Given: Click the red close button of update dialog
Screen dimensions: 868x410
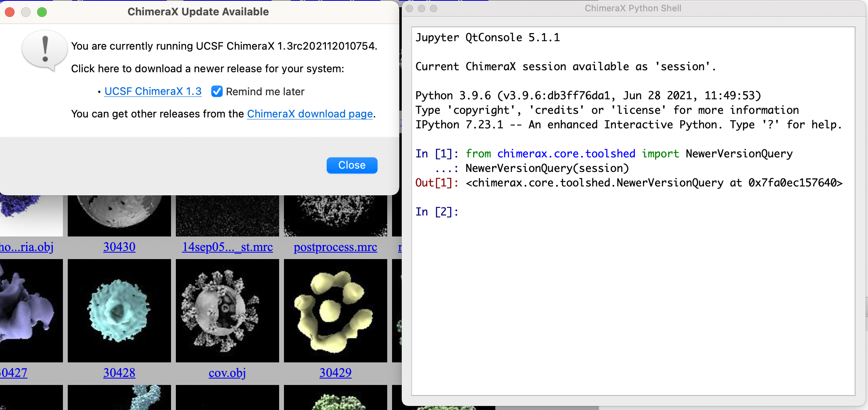Looking at the screenshot, I should point(10,12).
